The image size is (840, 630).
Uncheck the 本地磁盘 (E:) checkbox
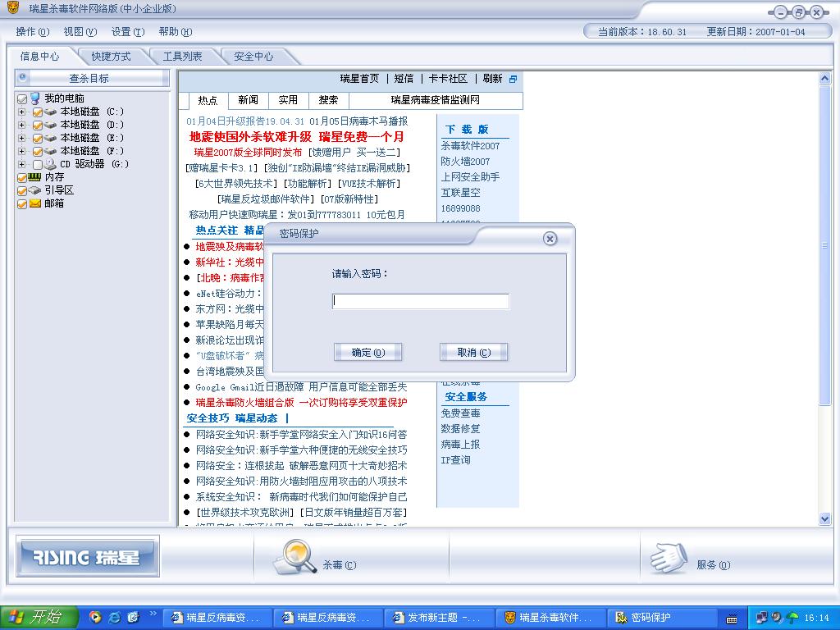point(38,139)
